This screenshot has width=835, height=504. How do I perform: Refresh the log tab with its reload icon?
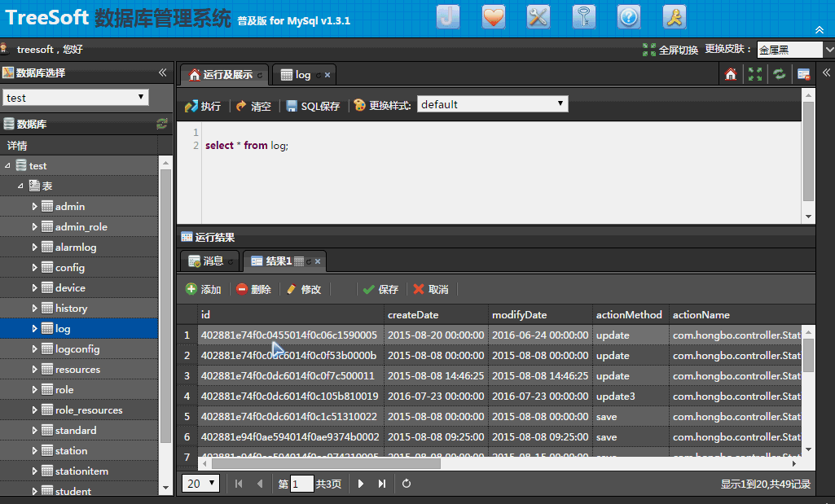[x=319, y=75]
